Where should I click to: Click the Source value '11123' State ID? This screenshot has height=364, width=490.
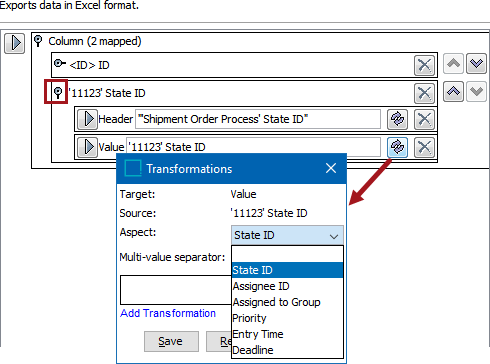pyautogui.click(x=269, y=213)
